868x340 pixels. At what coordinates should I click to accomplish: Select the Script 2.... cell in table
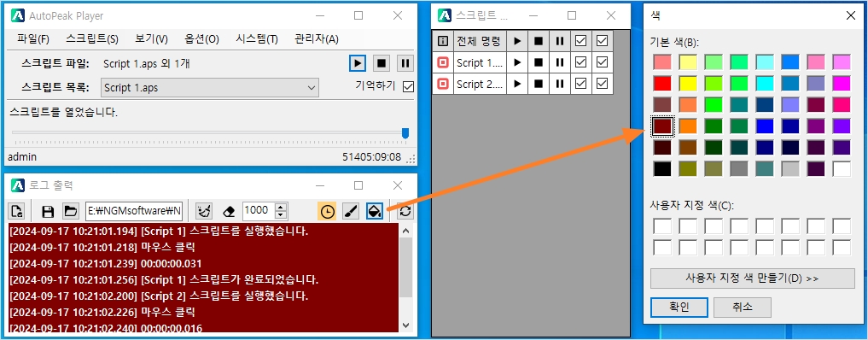(480, 85)
